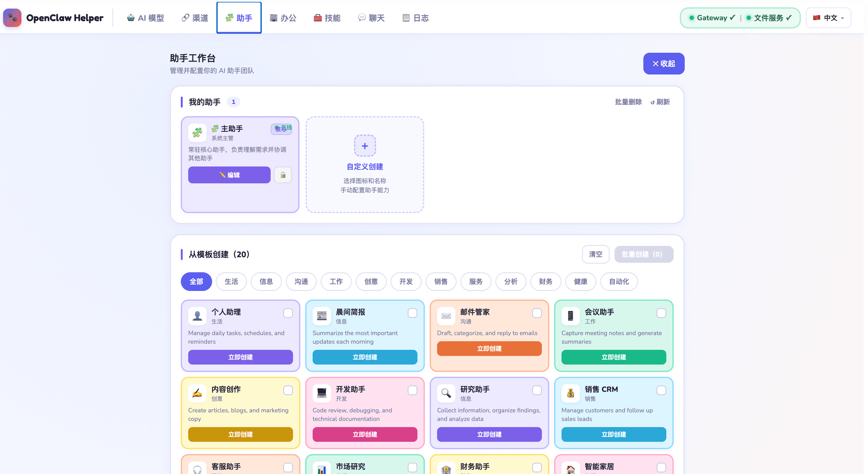Open the 中文 language dropdown
The width and height of the screenshot is (868, 474).
pyautogui.click(x=828, y=17)
